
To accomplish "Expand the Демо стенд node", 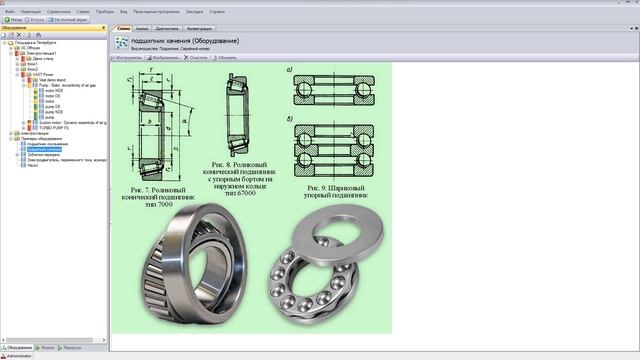I will click(x=17, y=59).
